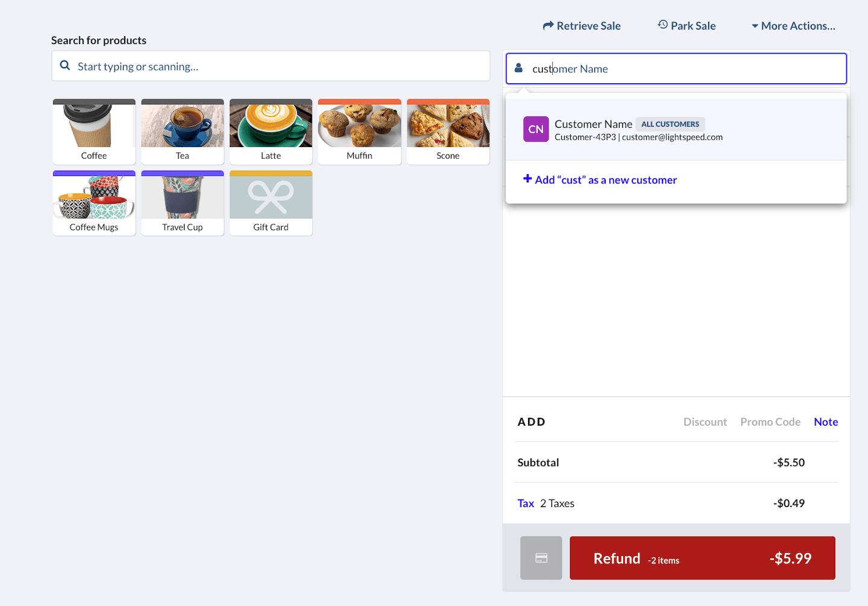The image size is (868, 606).
Task: Click the CN customer avatar
Action: (536, 129)
